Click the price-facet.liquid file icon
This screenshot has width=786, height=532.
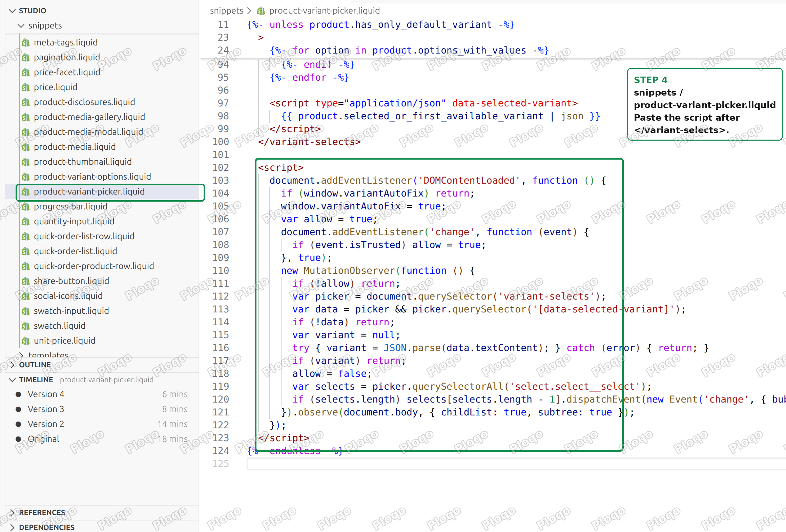click(25, 73)
